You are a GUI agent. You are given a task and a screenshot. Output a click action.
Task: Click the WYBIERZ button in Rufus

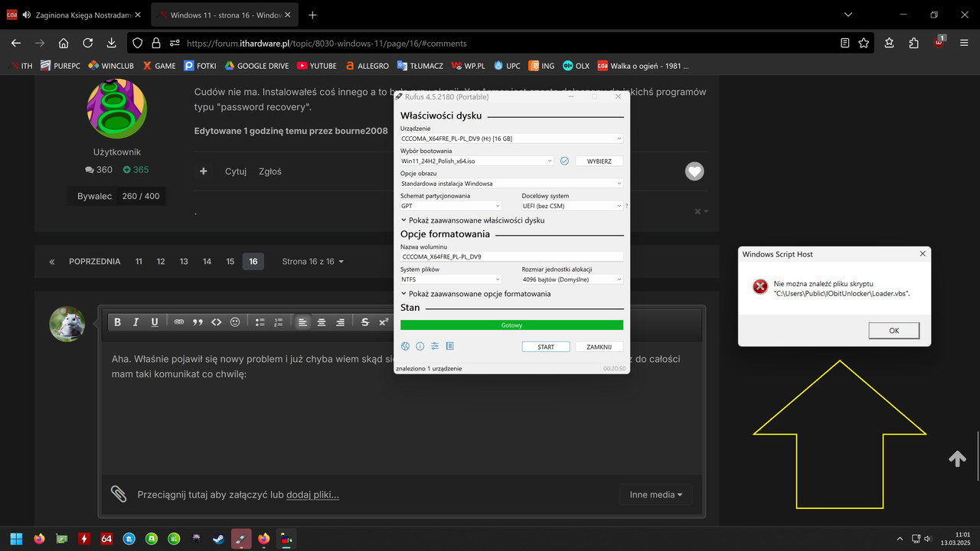click(x=599, y=161)
